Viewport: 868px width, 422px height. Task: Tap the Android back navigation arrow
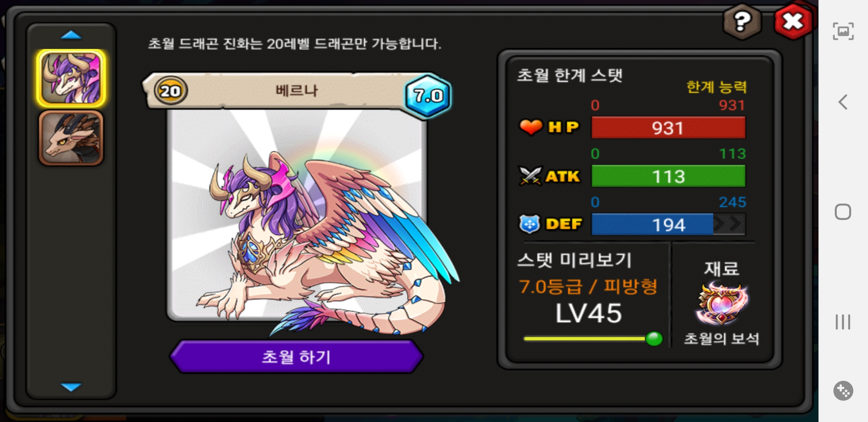[x=843, y=102]
